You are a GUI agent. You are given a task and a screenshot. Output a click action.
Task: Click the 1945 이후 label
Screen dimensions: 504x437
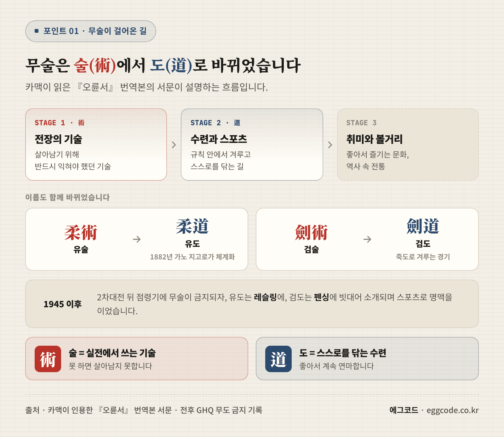point(63,304)
